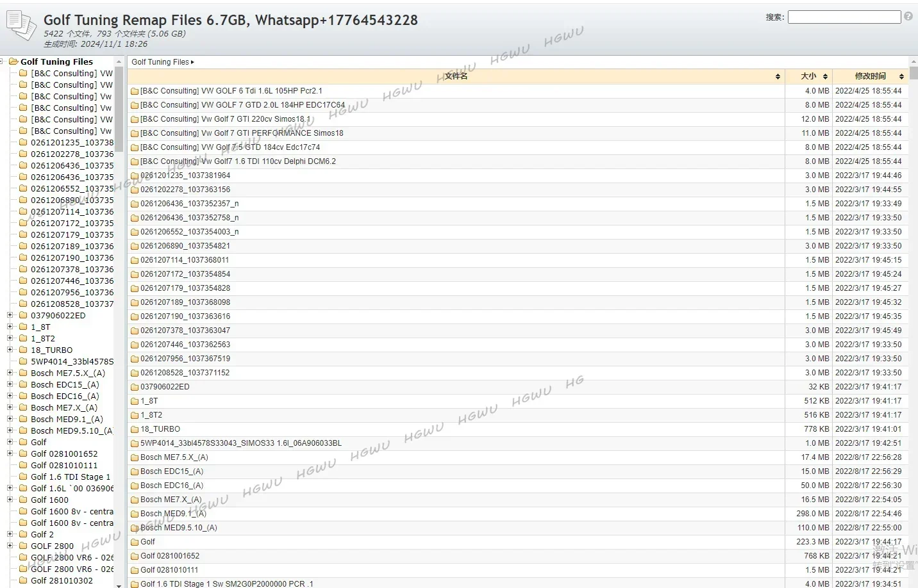
Task: Expand the 18_TURBO tree node
Action: tap(10, 350)
